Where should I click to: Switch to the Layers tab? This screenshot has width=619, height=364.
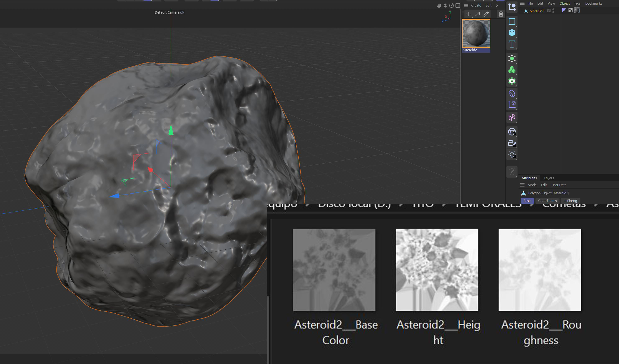549,178
